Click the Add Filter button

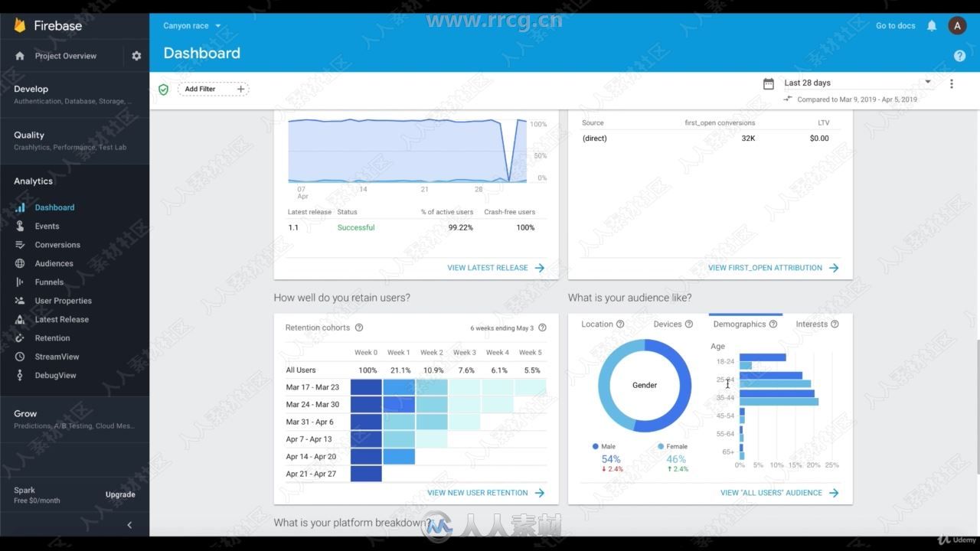(214, 90)
